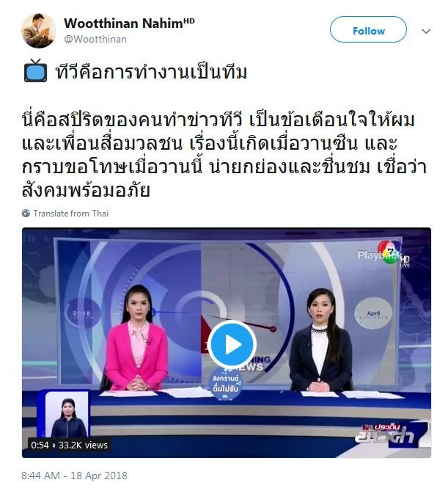Viewport: 448px width, 488px height.
Task: Click the tweet's Thai body text
Action: pos(224,155)
